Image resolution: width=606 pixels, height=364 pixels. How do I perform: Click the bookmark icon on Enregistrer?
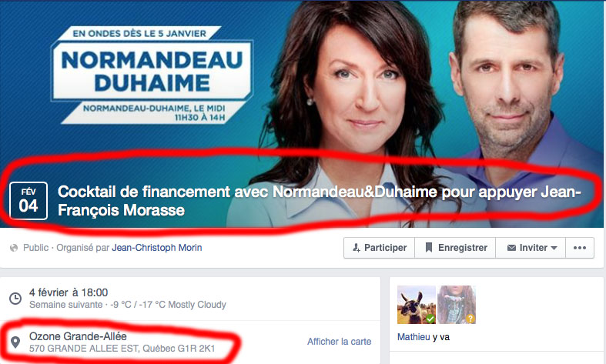(x=429, y=247)
